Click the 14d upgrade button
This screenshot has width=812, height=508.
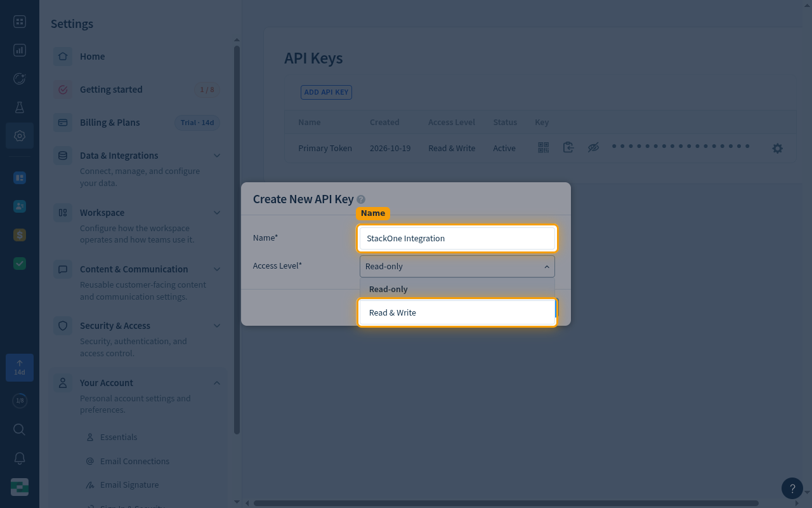[20, 368]
